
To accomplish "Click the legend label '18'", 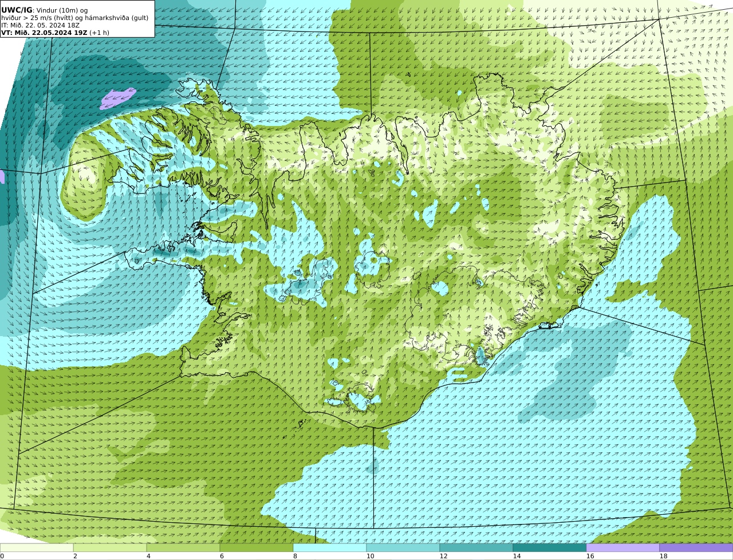I will (664, 556).
